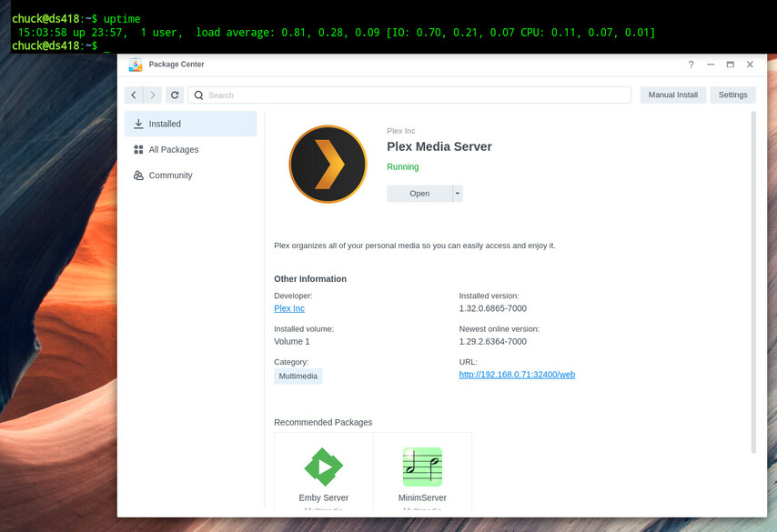
Task: Click the Recommended Packages heading
Action: click(323, 423)
